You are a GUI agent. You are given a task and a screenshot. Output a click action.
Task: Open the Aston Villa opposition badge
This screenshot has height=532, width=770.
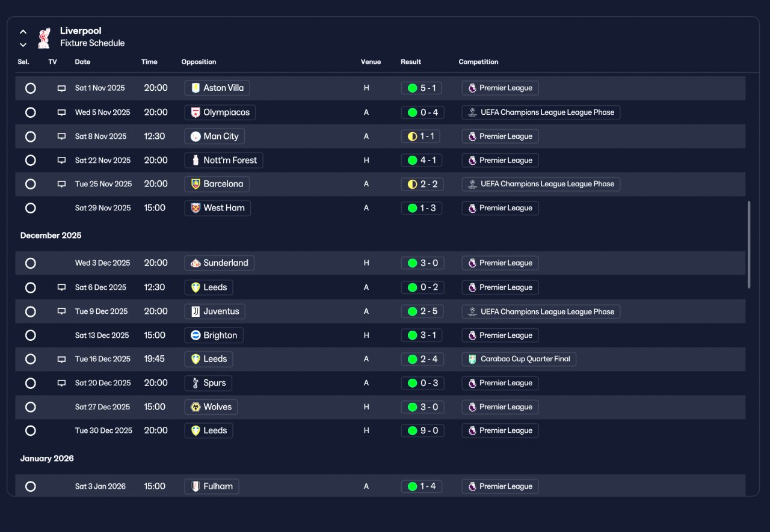217,88
